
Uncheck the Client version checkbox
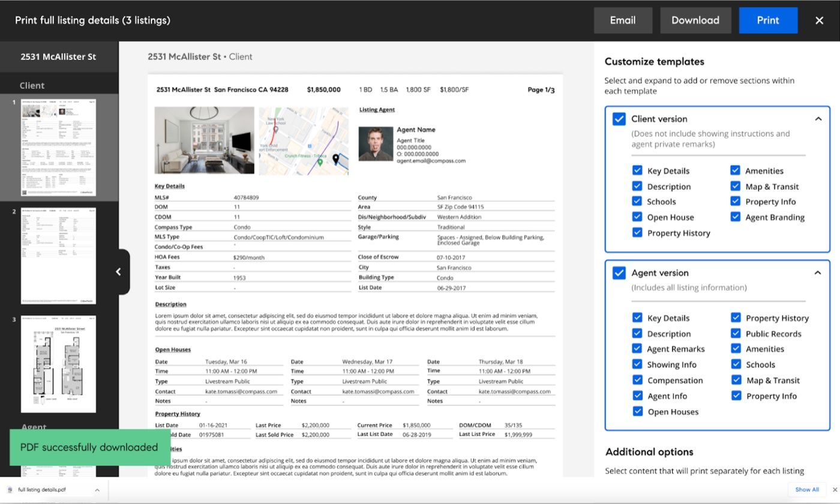619,119
